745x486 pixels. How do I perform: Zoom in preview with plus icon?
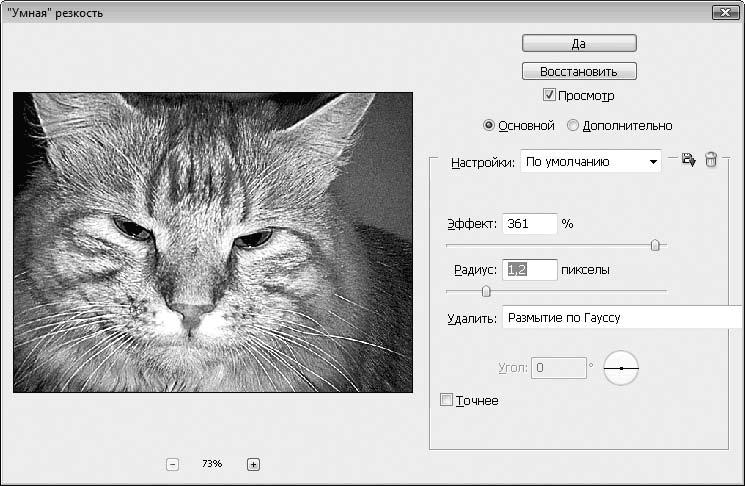tap(253, 464)
